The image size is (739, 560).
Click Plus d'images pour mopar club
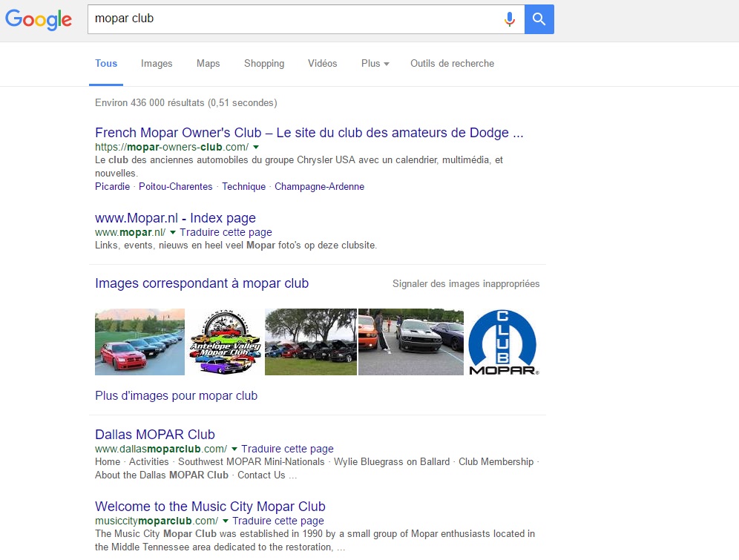coord(176,396)
